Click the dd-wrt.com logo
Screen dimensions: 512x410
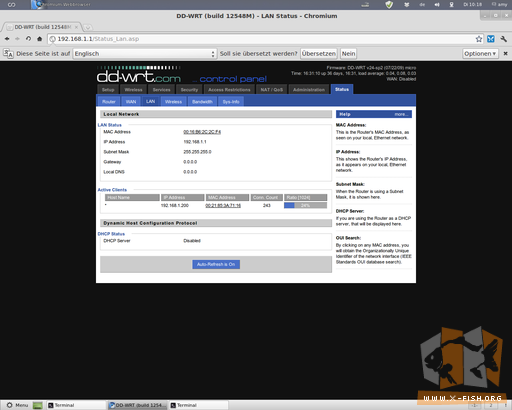[x=139, y=75]
